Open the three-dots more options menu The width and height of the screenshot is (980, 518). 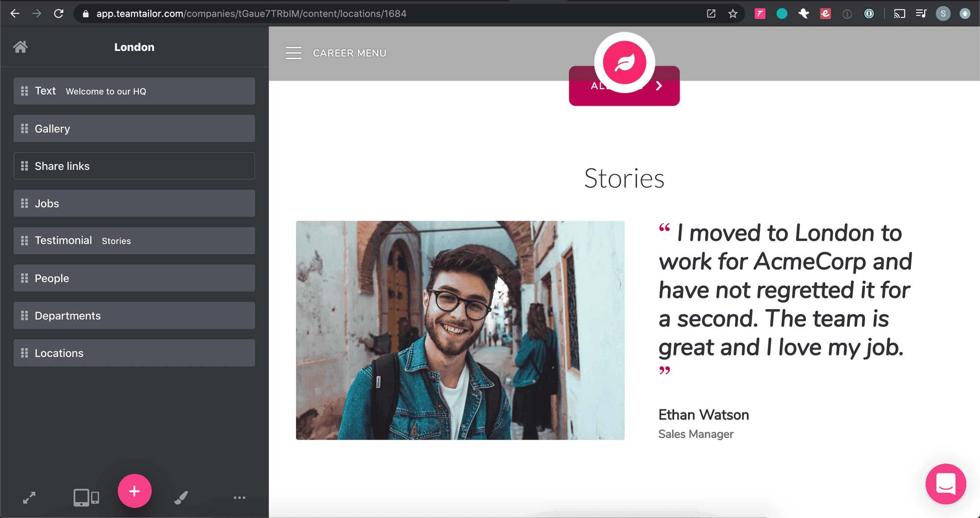pos(240,498)
